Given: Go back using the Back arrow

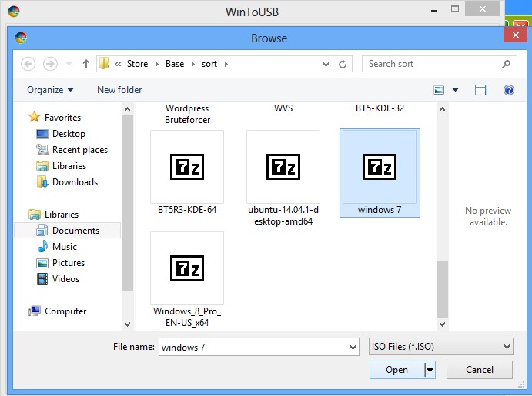Looking at the screenshot, I should click(28, 64).
